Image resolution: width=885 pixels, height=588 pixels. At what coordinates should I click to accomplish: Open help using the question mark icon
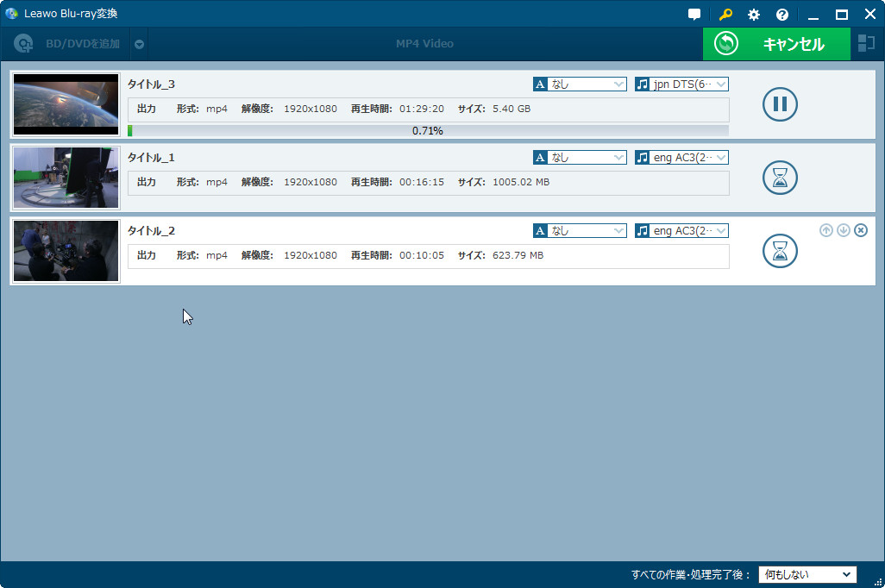click(781, 14)
